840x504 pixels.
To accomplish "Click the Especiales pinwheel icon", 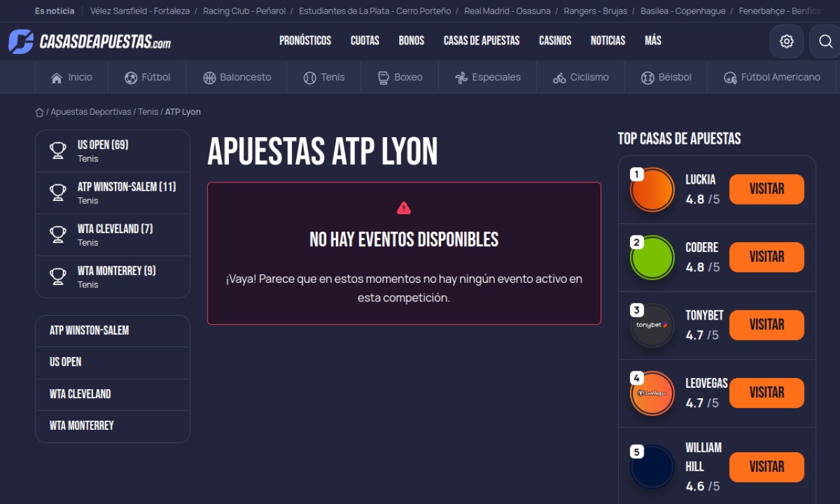I will tap(461, 77).
